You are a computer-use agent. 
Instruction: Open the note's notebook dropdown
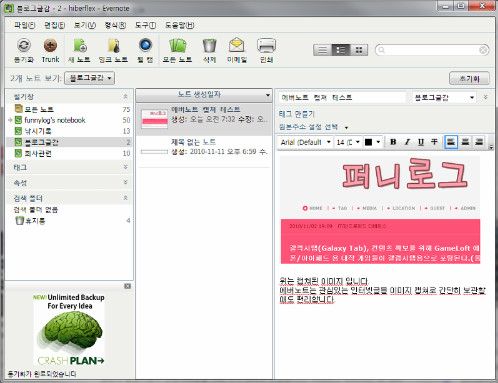(x=444, y=97)
